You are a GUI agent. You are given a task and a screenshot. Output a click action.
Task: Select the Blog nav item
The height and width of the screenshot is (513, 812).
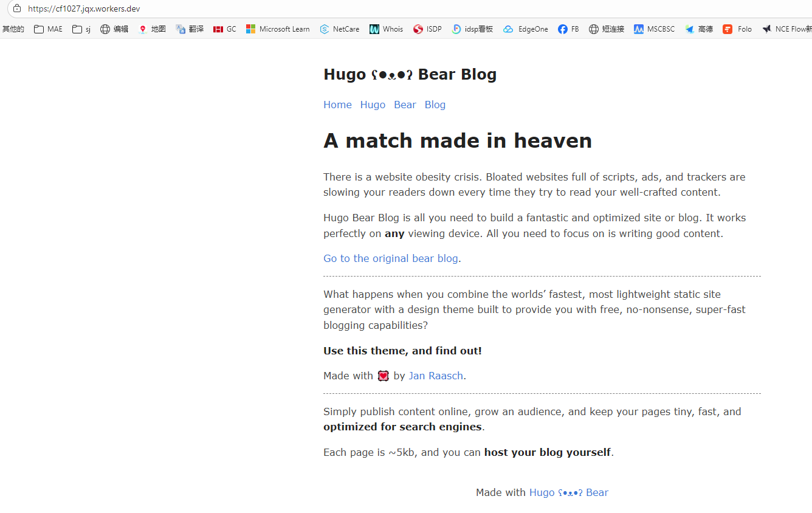coord(435,105)
